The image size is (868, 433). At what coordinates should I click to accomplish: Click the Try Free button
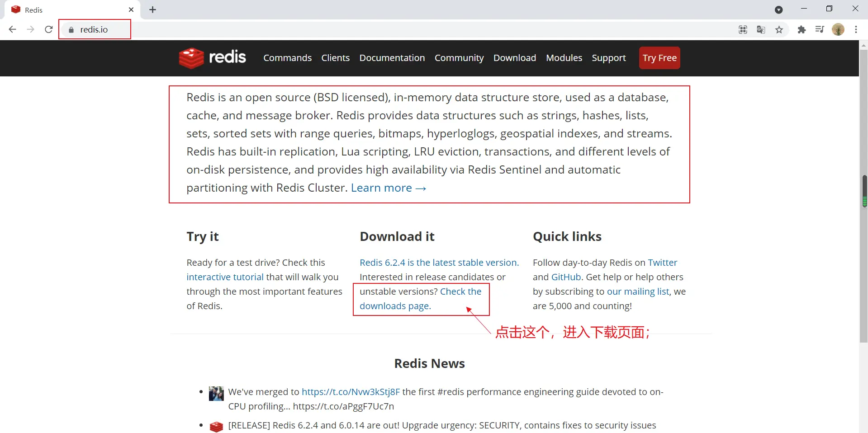[659, 58]
